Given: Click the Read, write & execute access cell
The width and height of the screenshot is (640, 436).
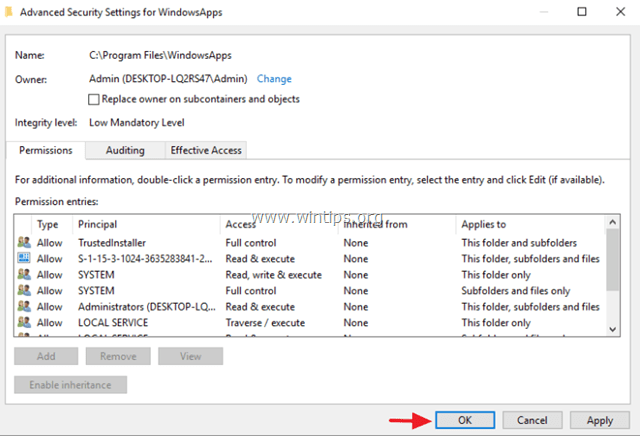Looking at the screenshot, I should pos(273,275).
